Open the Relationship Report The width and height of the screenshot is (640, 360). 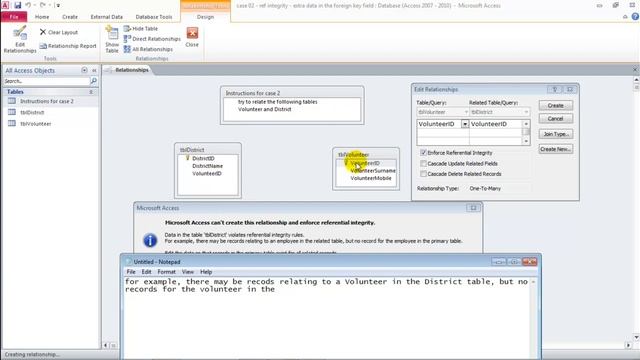pos(68,46)
